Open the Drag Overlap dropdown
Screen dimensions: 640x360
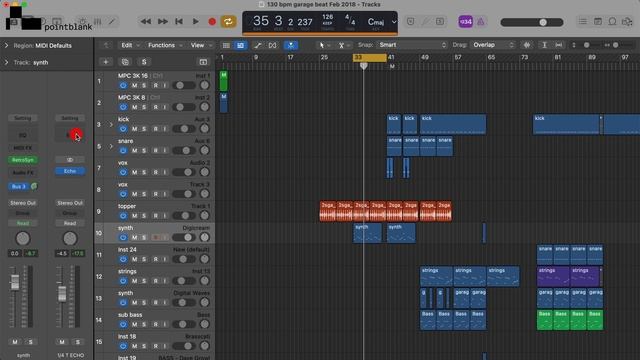coord(493,45)
